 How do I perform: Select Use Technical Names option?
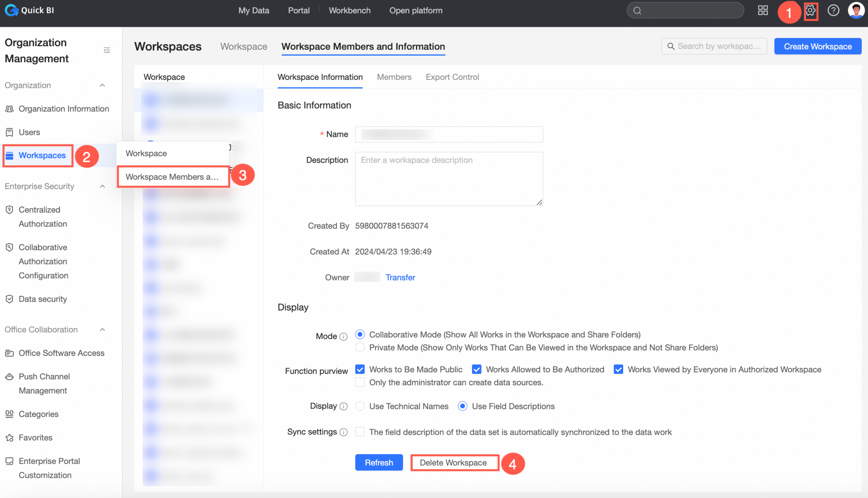[360, 406]
